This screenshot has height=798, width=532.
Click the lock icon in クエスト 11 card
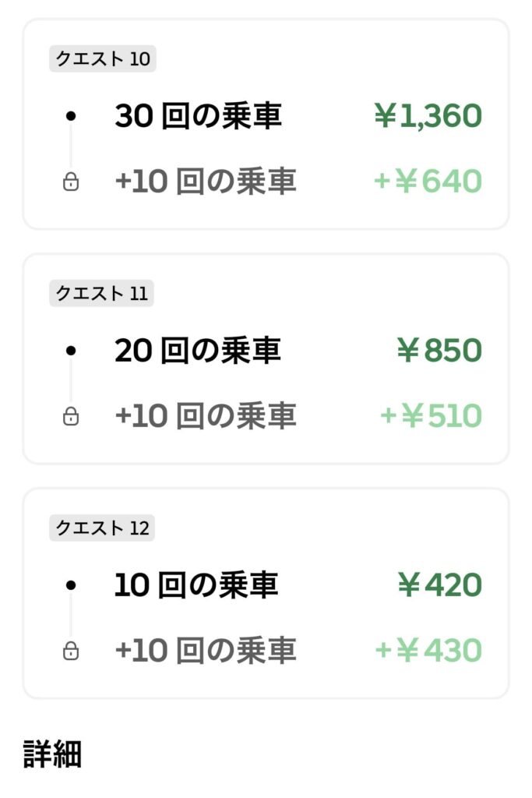click(72, 415)
